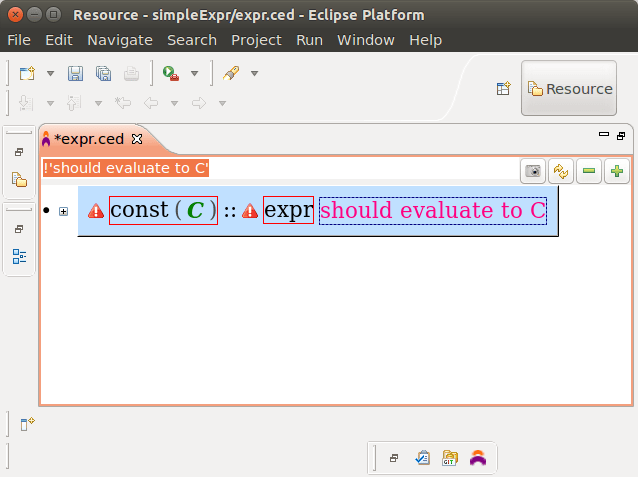
Task: Open the External Tools dropdown arrow
Action: (194, 73)
